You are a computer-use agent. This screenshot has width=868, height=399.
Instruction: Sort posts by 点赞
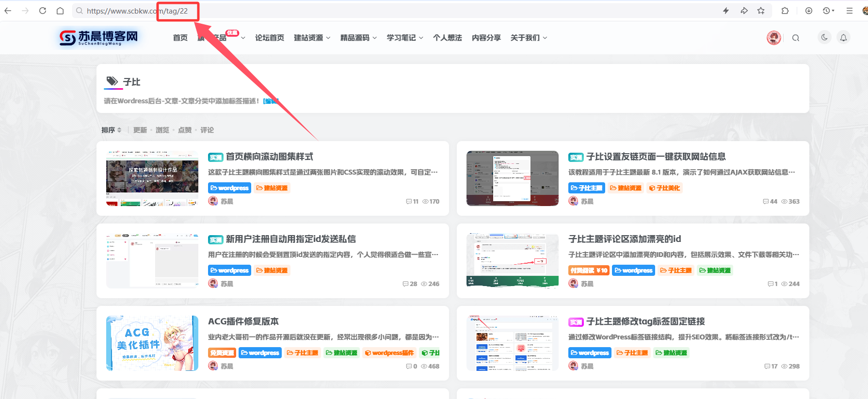(185, 130)
